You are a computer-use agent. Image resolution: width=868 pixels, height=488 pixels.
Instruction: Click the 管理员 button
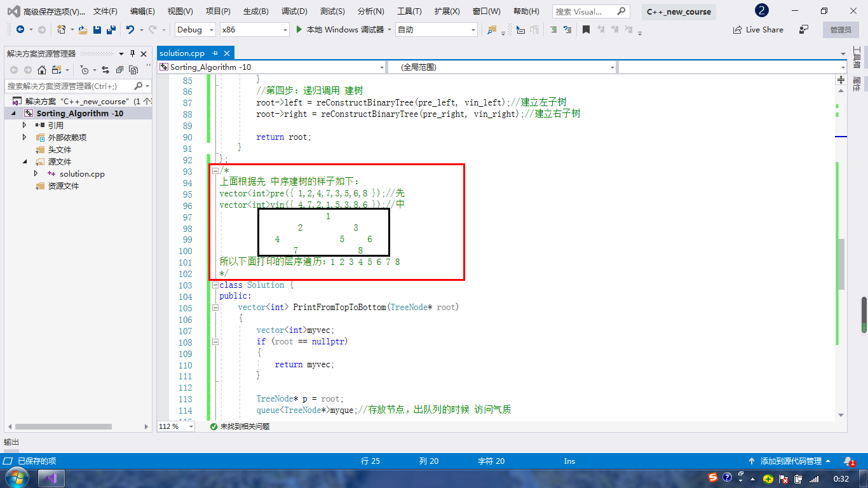840,29
